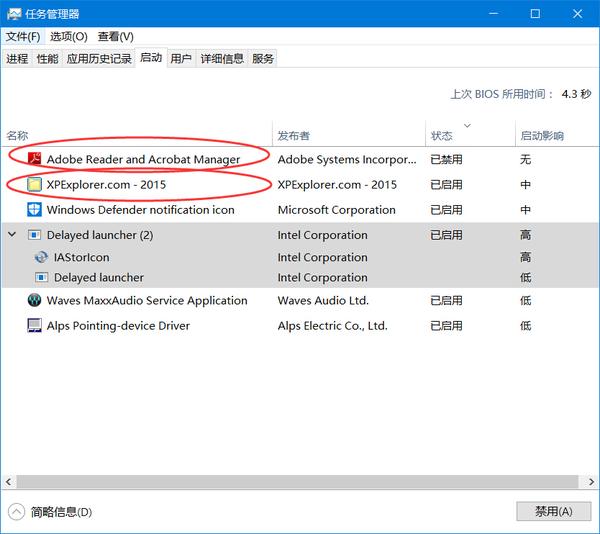Click 已启用 status of Waves MaxxAudio
This screenshot has width=600, height=534.
pos(446,300)
